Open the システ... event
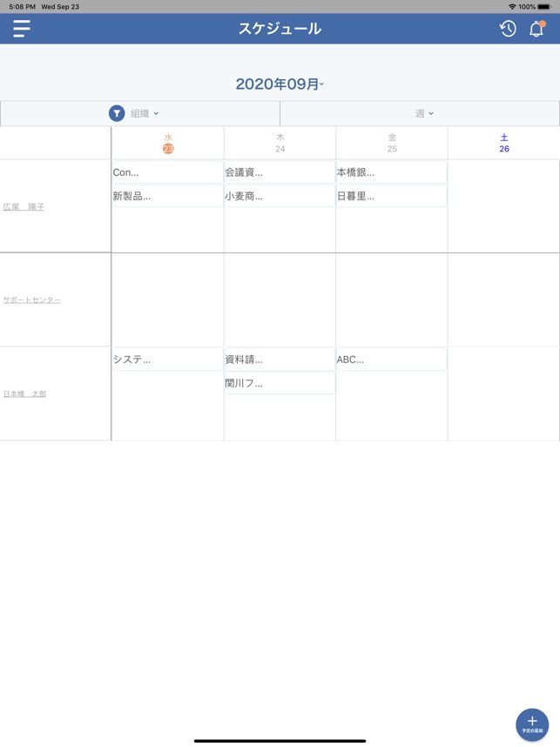This screenshot has height=747, width=560. pos(168,360)
